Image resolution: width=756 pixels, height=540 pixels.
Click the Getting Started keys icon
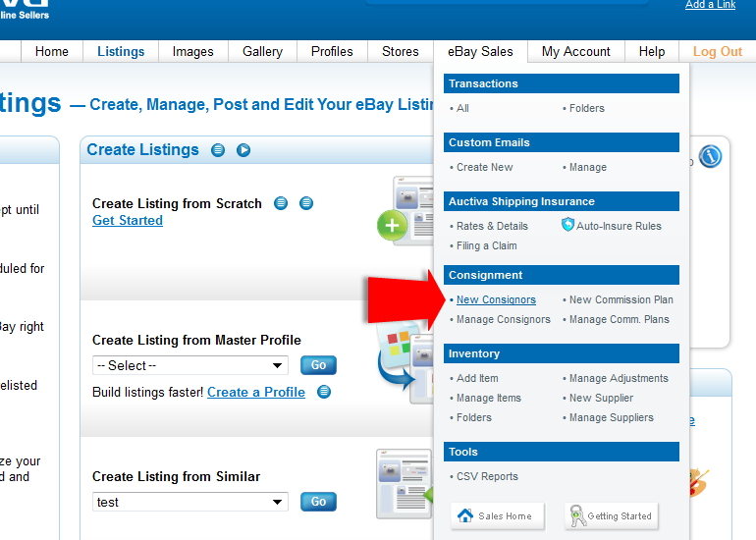click(577, 515)
